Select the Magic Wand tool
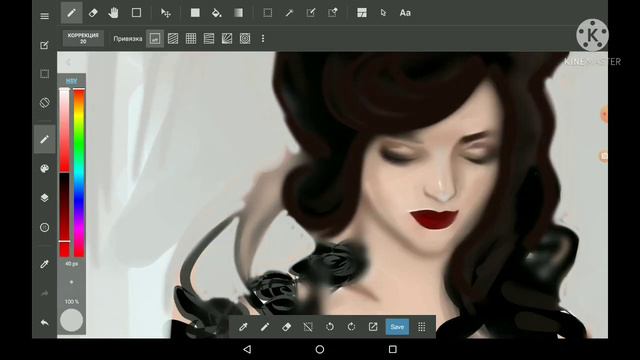 (x=289, y=13)
